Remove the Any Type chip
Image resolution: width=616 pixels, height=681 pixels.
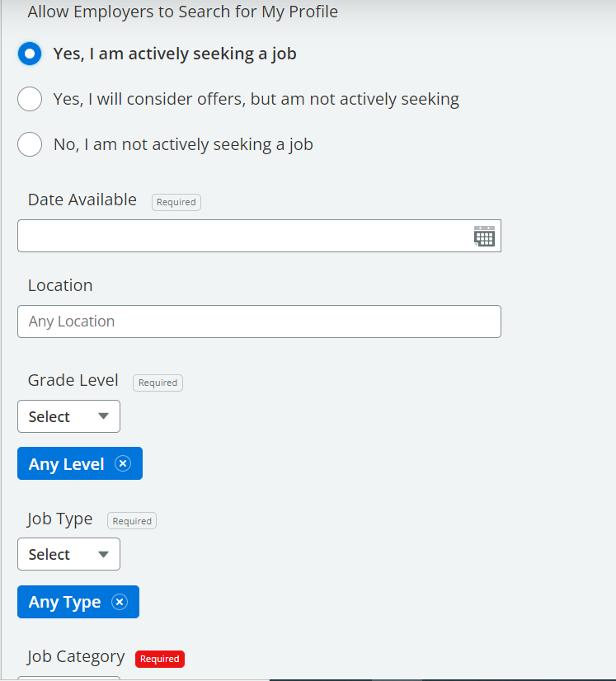(120, 602)
